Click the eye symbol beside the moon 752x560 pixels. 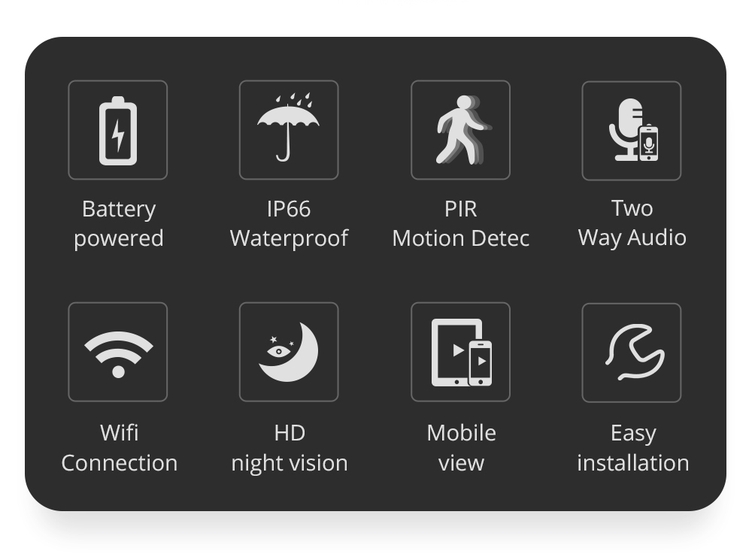point(278,352)
